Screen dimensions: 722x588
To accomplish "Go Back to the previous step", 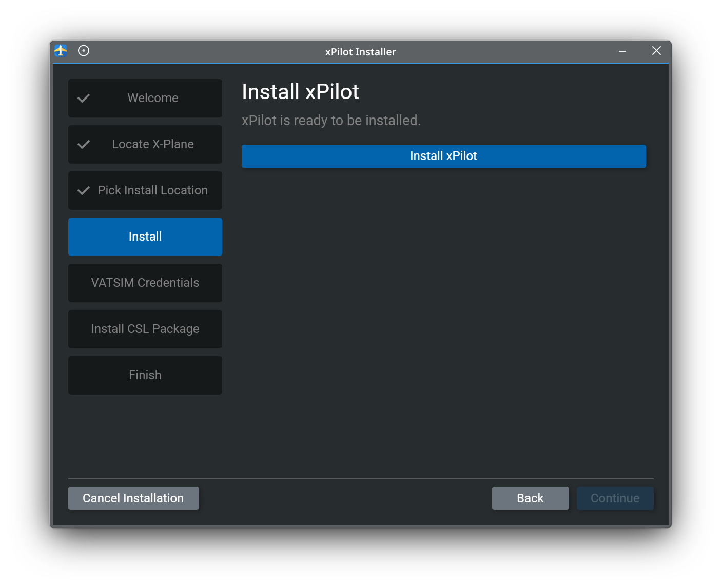I will click(530, 498).
